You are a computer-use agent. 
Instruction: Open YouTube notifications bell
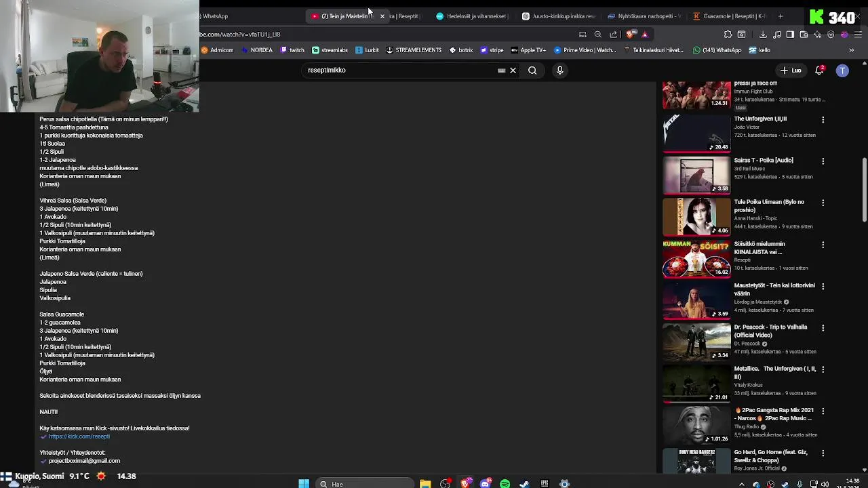(x=819, y=70)
